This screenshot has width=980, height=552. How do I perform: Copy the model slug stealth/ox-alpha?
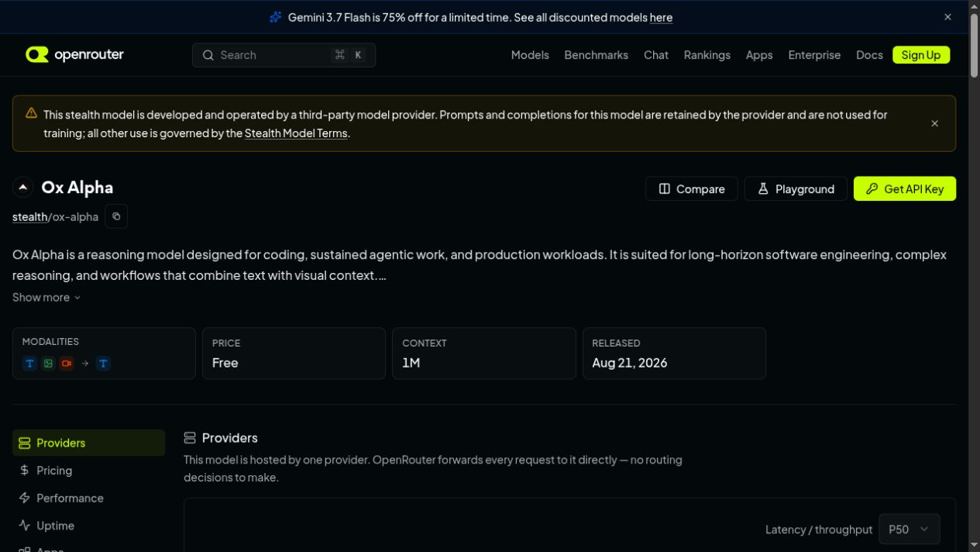116,216
